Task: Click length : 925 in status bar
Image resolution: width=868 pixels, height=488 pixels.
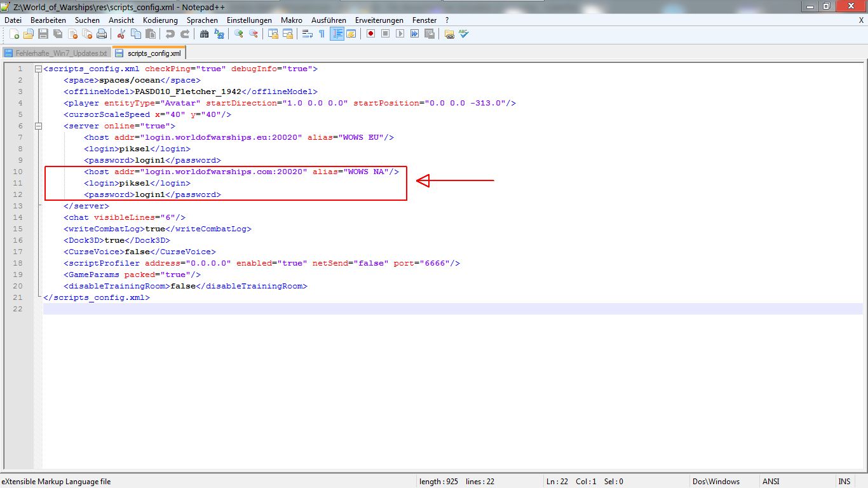Action: [x=438, y=482]
